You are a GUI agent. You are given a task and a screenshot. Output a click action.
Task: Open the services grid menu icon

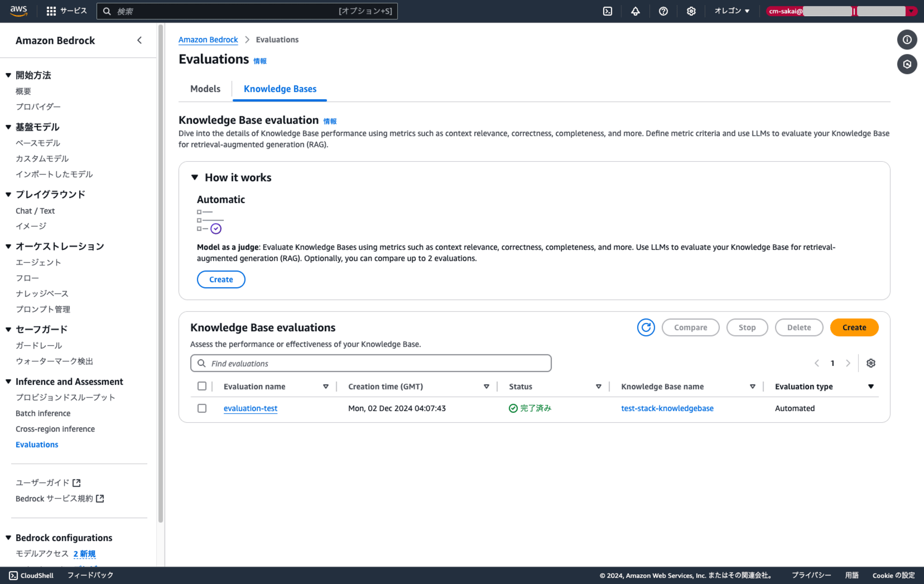tap(51, 11)
